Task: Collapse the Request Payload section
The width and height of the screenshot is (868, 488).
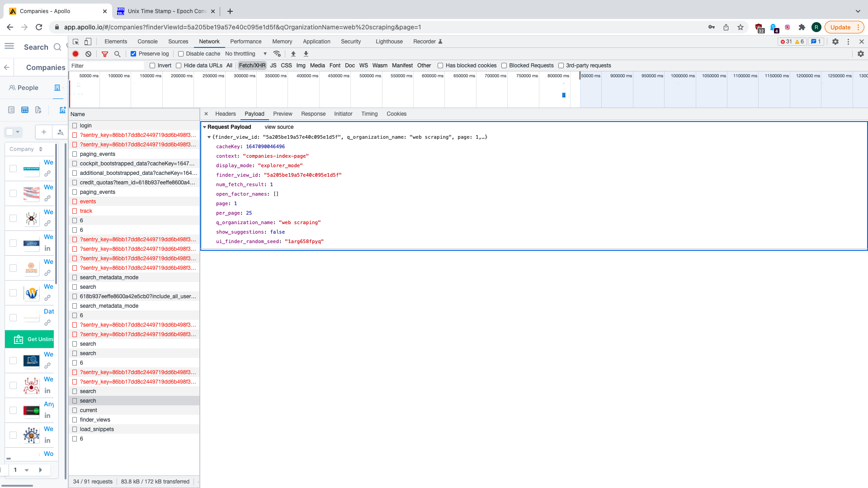Action: tap(205, 127)
